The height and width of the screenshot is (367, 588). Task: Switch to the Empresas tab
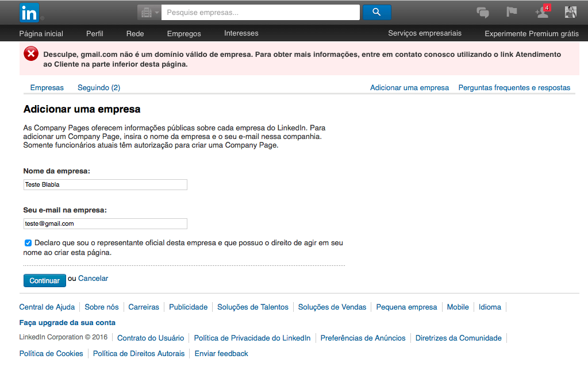pos(47,88)
